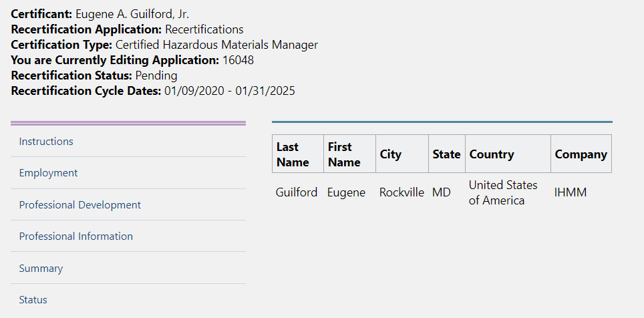644x318 pixels.
Task: Select the IHMM company cell
Action: tap(570, 192)
